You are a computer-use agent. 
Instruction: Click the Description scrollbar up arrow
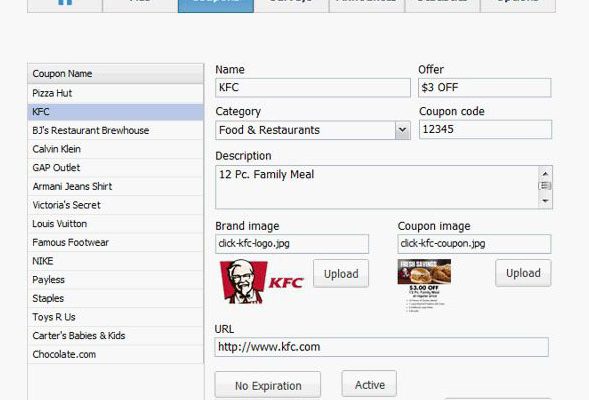click(545, 173)
